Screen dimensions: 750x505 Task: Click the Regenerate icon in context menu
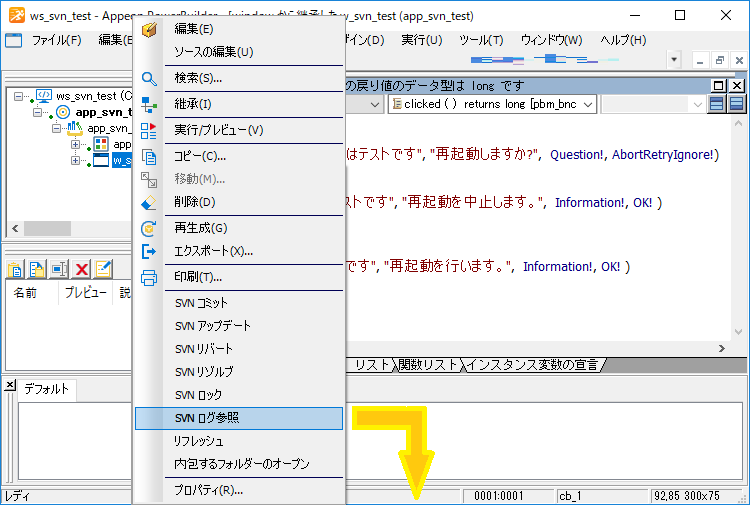pos(149,229)
